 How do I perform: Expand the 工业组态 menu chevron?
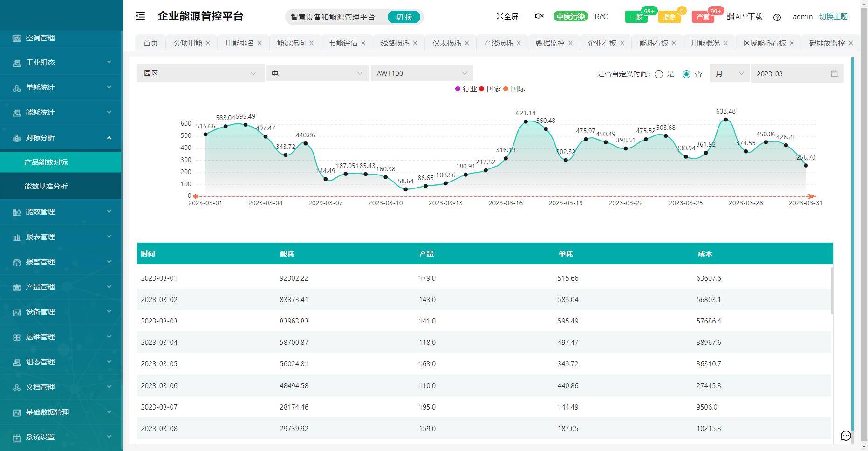[x=109, y=62]
